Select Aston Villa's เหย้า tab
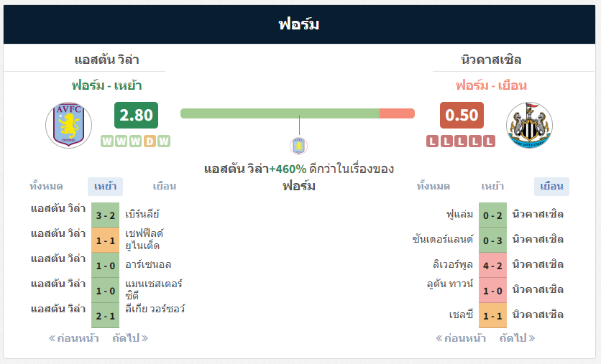The width and height of the screenshot is (601, 364). click(x=105, y=187)
